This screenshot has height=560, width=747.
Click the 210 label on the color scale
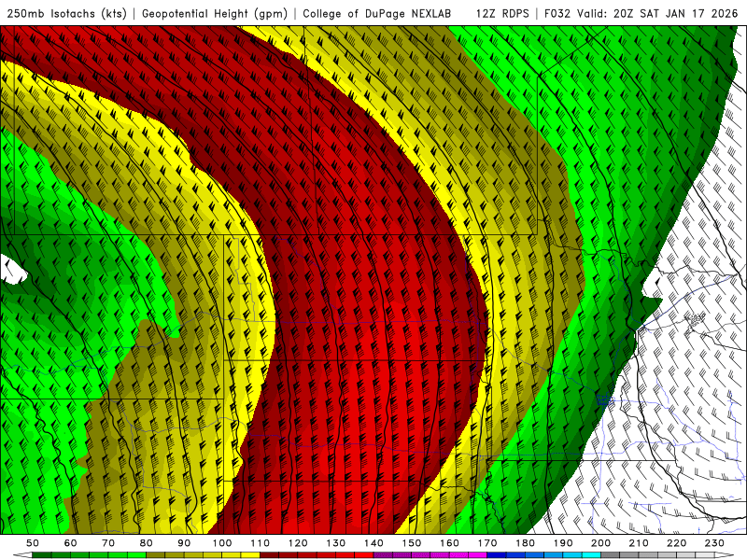click(639, 543)
